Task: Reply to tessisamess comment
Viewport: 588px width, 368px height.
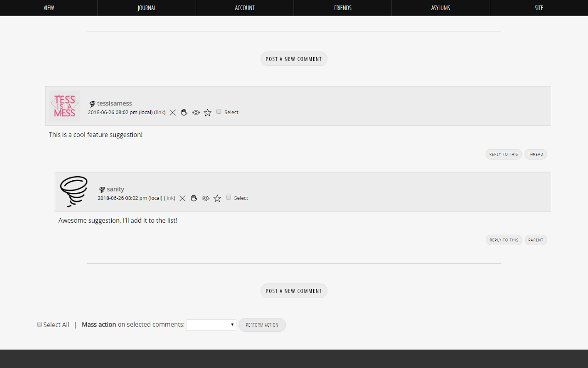Action: coord(503,154)
